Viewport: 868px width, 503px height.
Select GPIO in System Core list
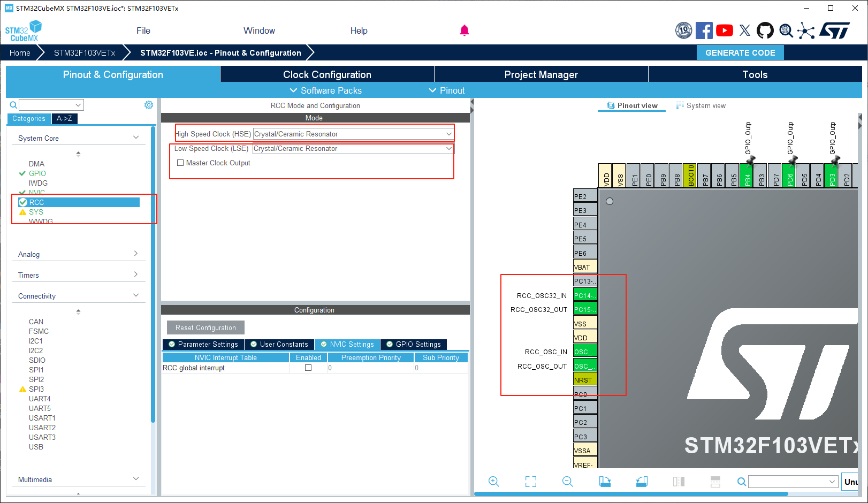pyautogui.click(x=37, y=173)
